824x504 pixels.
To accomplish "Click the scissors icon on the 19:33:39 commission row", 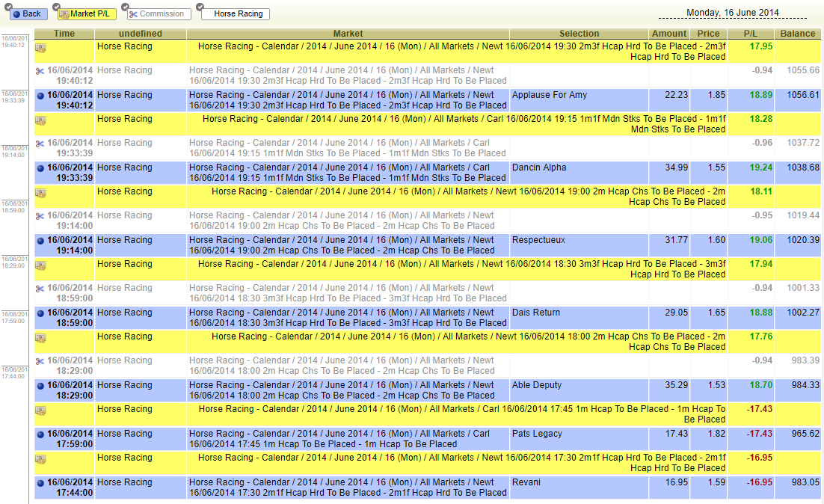I will (40, 144).
